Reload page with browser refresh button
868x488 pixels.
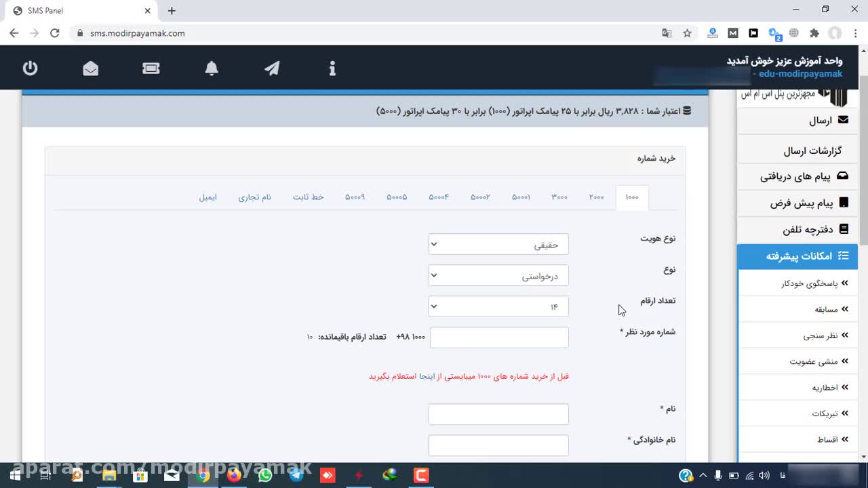(55, 33)
